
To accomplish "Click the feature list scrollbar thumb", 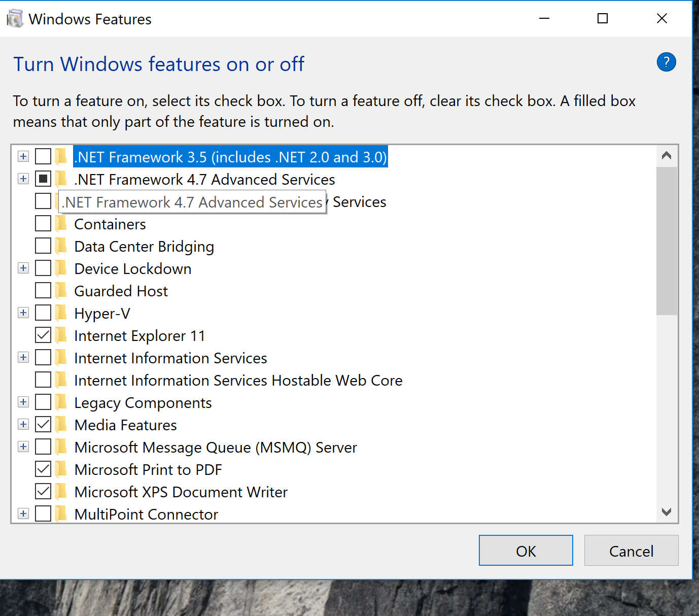I will (667, 241).
